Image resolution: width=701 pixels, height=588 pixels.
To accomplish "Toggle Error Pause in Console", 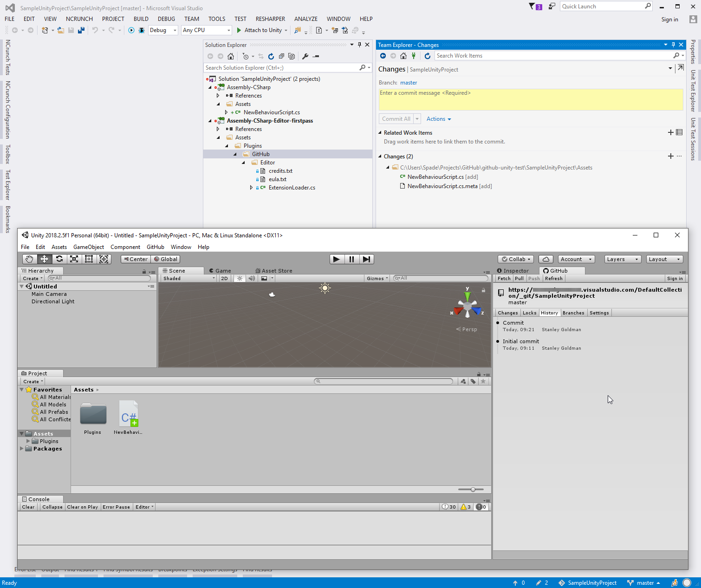I will pos(117,507).
